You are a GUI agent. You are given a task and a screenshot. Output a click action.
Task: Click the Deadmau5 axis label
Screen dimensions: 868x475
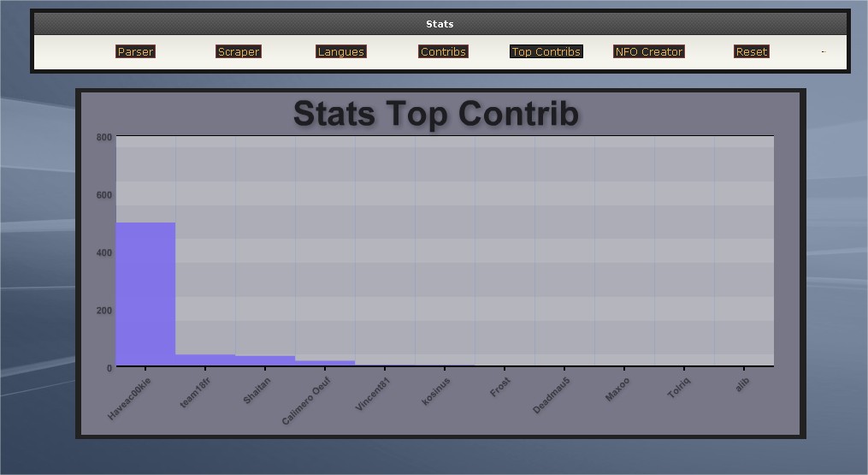tap(552, 395)
